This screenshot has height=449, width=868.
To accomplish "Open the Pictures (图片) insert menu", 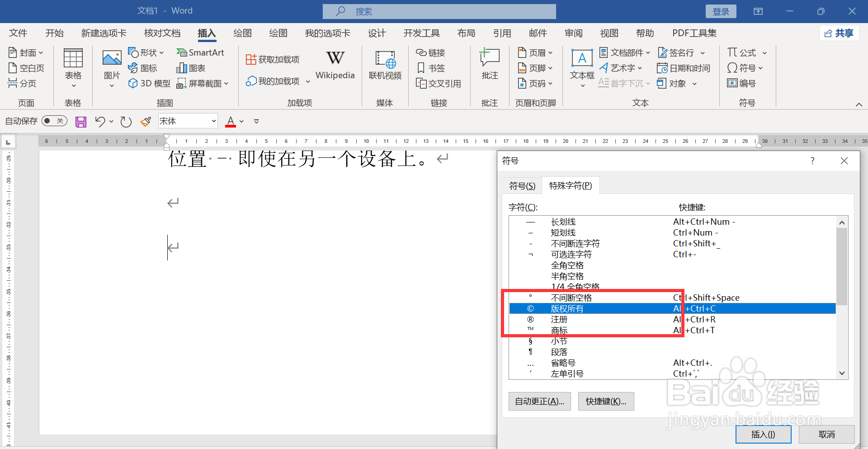I will point(112,68).
